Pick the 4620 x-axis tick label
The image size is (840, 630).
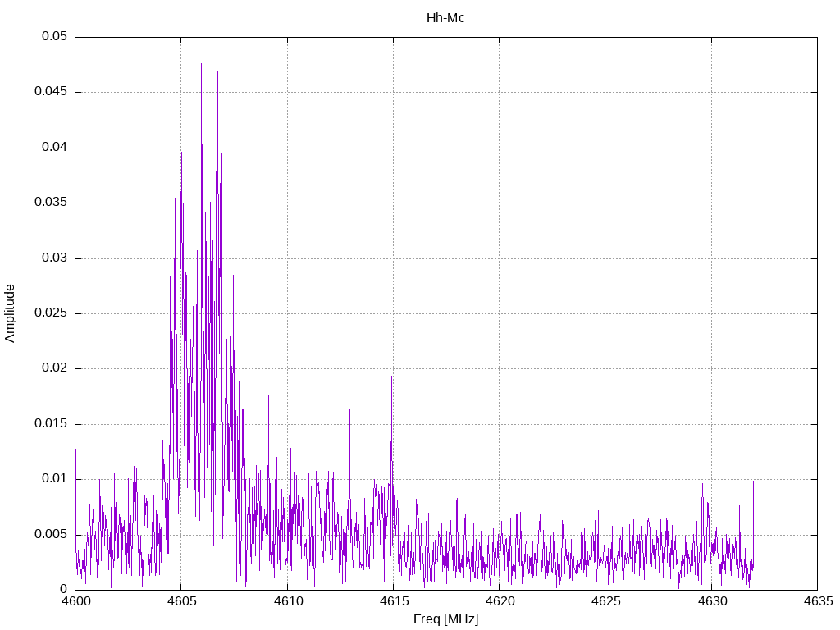pos(499,600)
